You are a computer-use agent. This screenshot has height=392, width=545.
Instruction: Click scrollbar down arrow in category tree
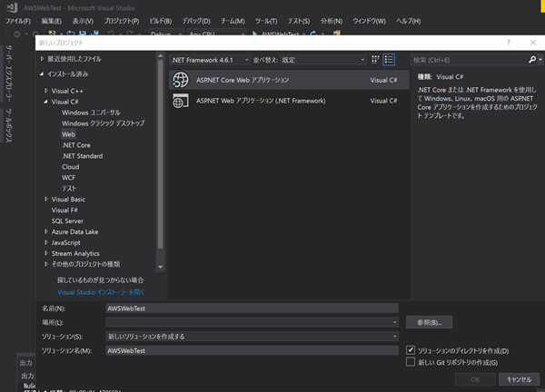160,267
